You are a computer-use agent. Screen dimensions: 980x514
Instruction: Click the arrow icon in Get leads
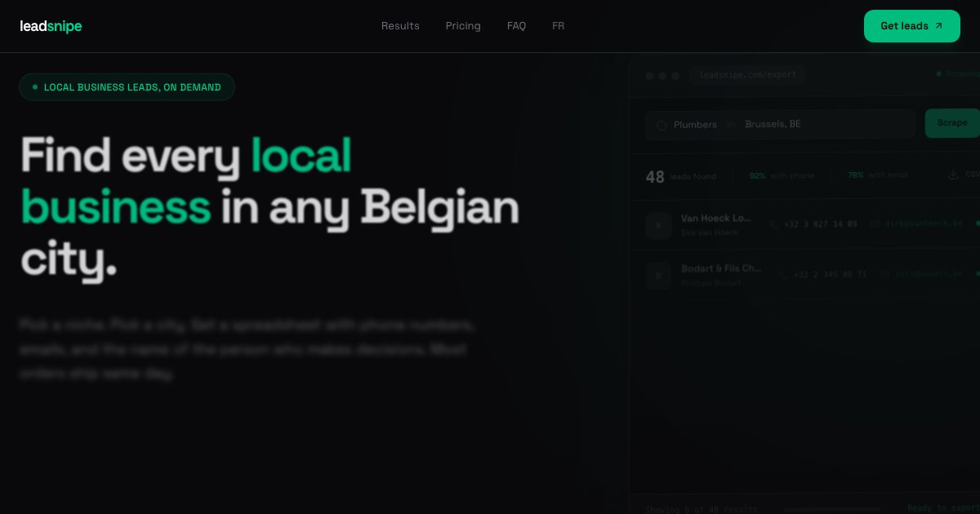click(938, 26)
